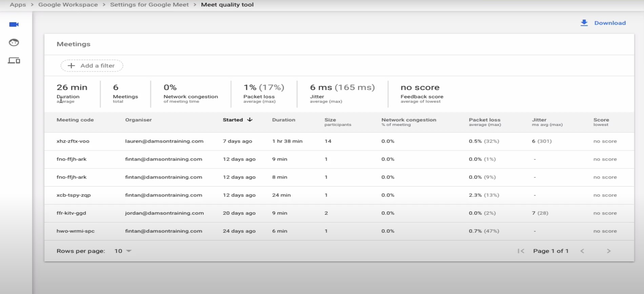Screen dimensions: 644x294
Task: Click 1% (17%) Packet loss summary
Action: point(264,93)
